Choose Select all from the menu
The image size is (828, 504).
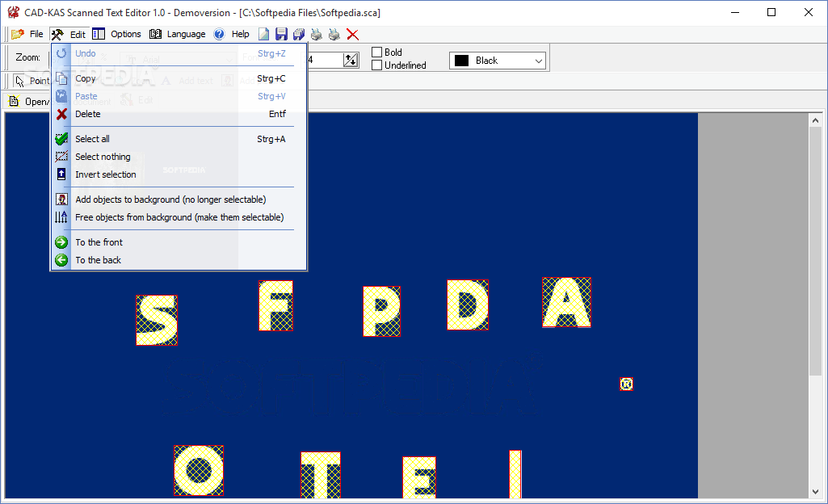(x=179, y=139)
